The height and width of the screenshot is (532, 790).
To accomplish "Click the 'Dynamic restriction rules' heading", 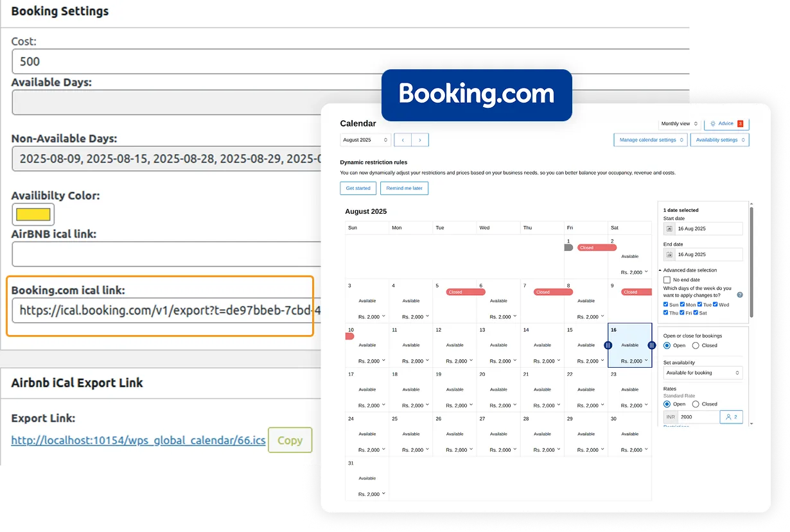I will click(374, 162).
